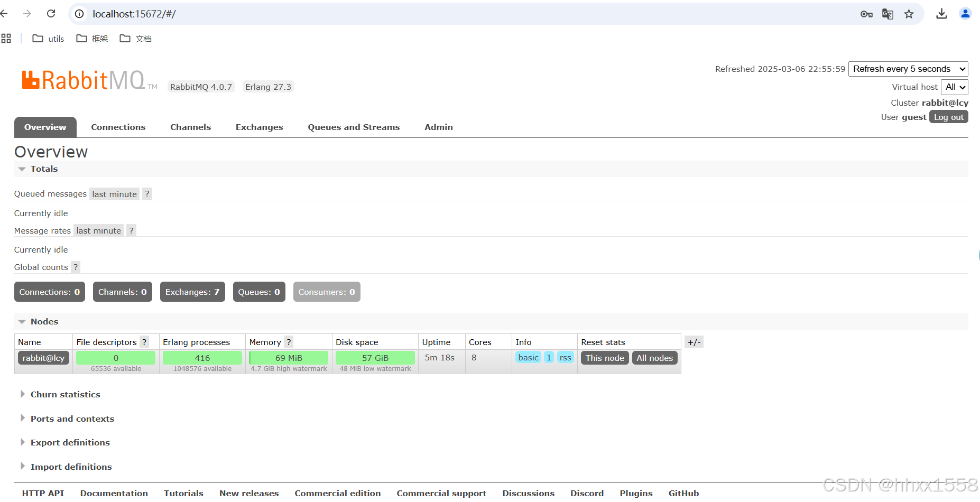Click the 1 info tag
Viewport: 980px width, 502px height.
pos(549,358)
